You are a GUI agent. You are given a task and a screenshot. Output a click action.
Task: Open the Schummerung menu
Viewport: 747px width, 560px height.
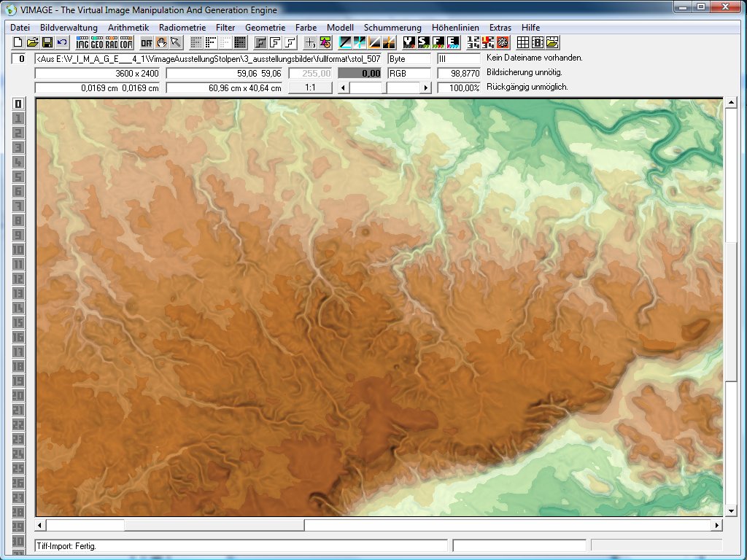[392, 27]
